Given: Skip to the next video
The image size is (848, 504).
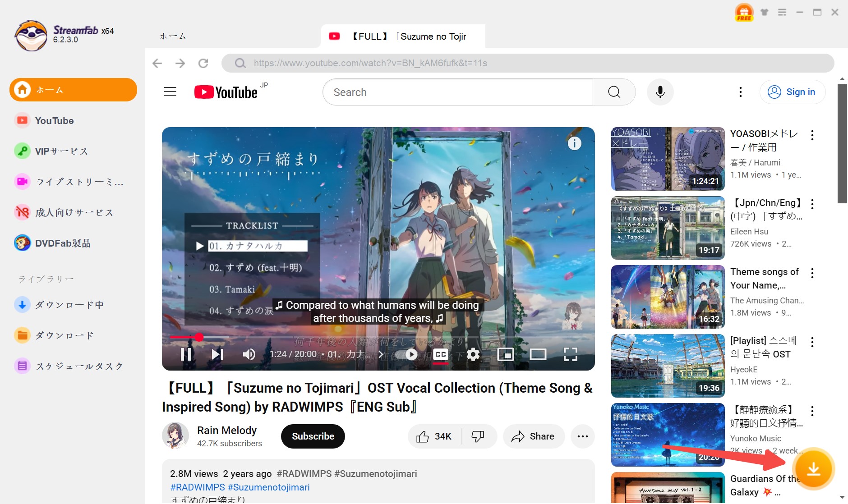Looking at the screenshot, I should 217,354.
